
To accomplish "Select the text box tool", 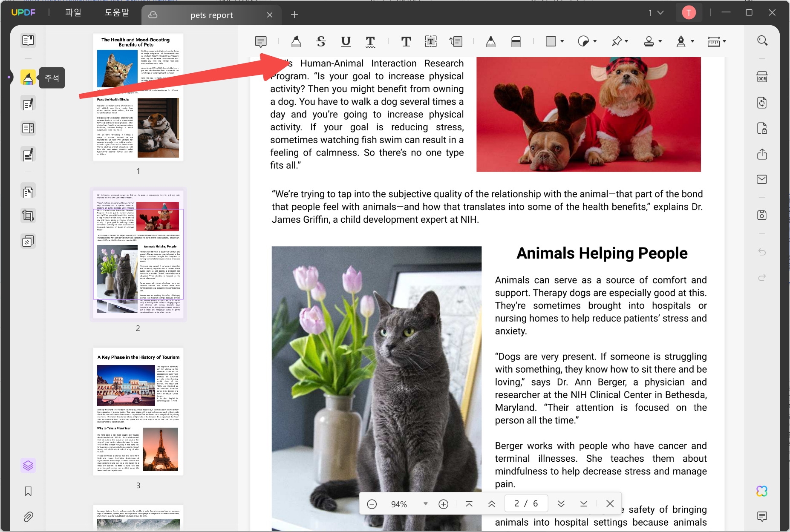I will (431, 41).
